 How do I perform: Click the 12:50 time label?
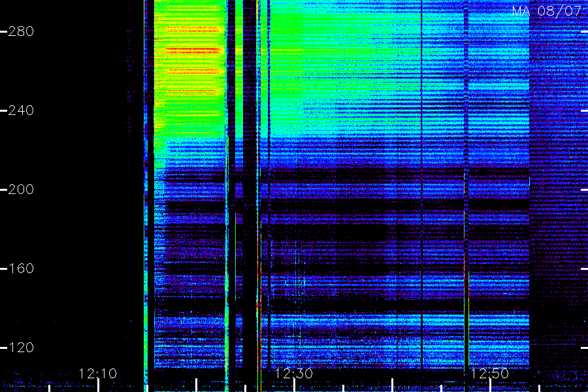(x=490, y=374)
